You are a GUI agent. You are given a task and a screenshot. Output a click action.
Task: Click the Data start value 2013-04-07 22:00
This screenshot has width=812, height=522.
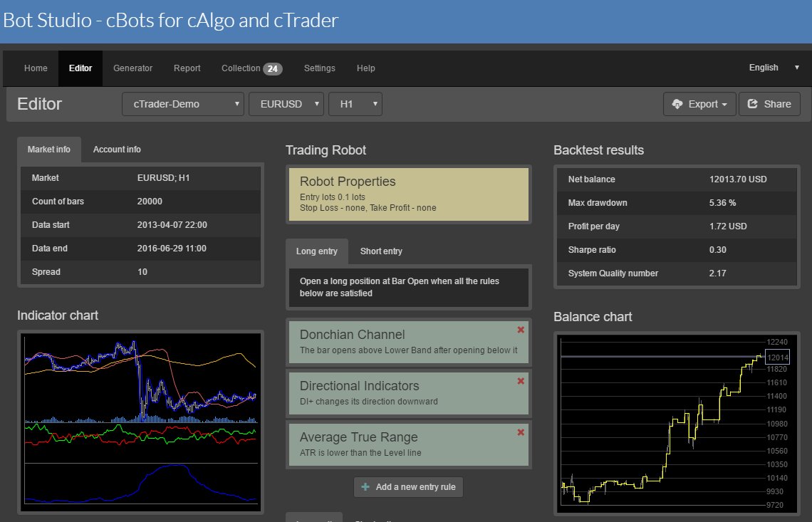click(x=172, y=225)
